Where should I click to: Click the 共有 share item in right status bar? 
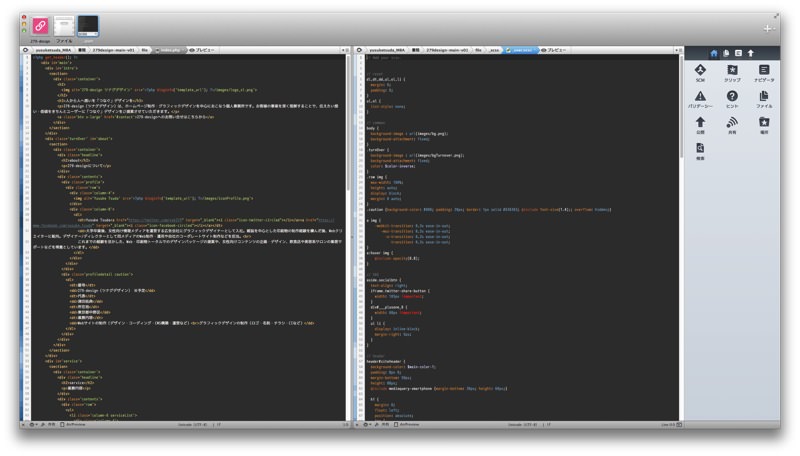(x=385, y=424)
